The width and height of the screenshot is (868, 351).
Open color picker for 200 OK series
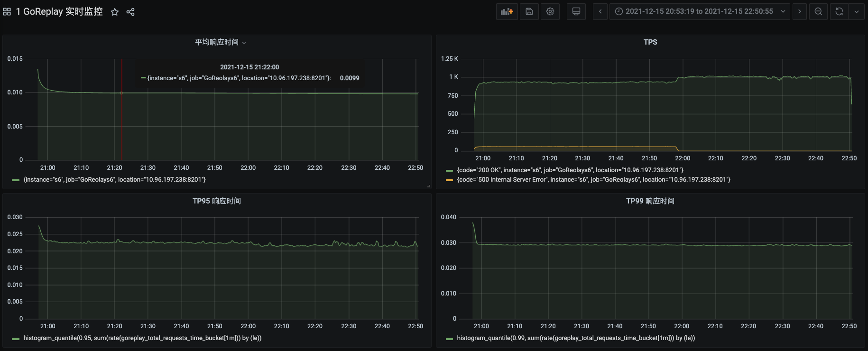449,171
